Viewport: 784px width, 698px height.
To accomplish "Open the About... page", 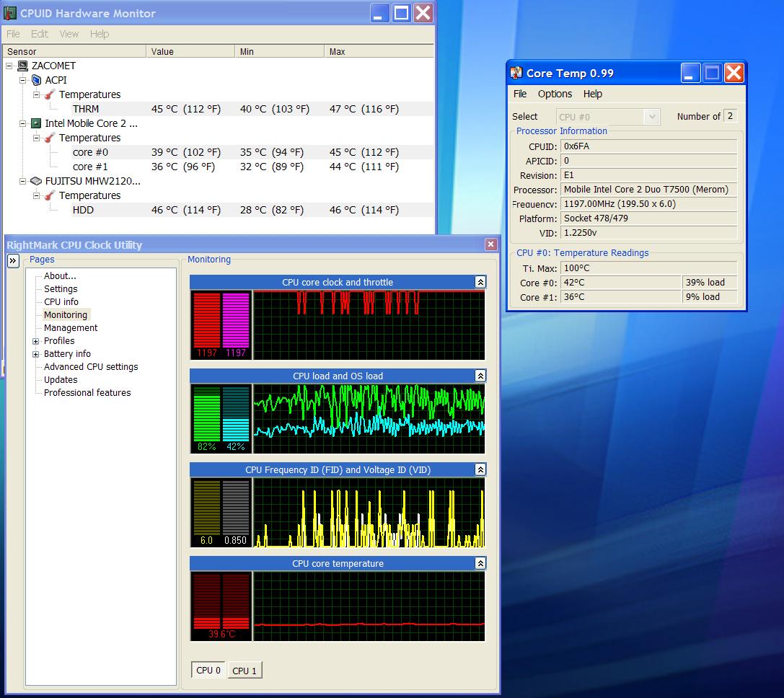I will pyautogui.click(x=60, y=276).
